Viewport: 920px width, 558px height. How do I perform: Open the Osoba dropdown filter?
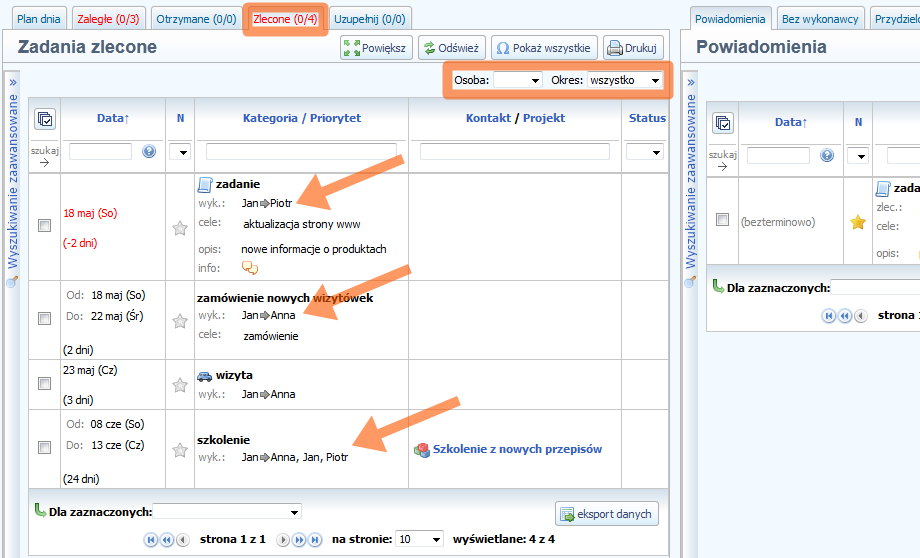point(517,80)
